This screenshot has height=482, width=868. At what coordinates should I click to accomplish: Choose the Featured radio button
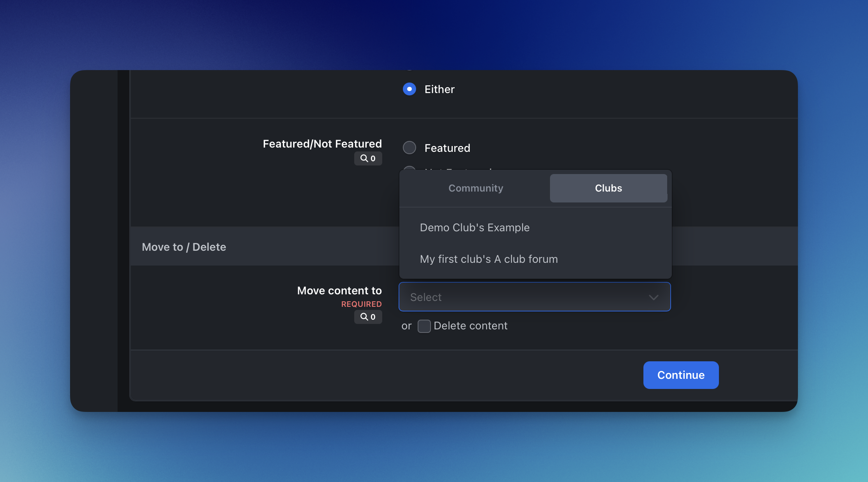[x=409, y=148]
